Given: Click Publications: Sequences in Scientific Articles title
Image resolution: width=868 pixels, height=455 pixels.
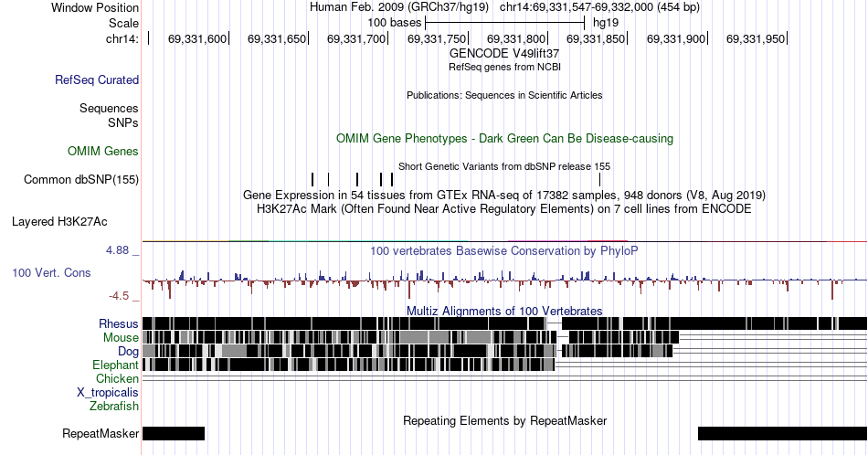Looking at the screenshot, I should point(504,95).
